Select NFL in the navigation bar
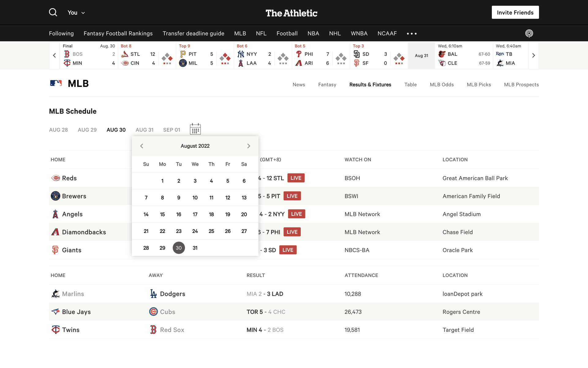This screenshot has height=368, width=588. [261, 33]
